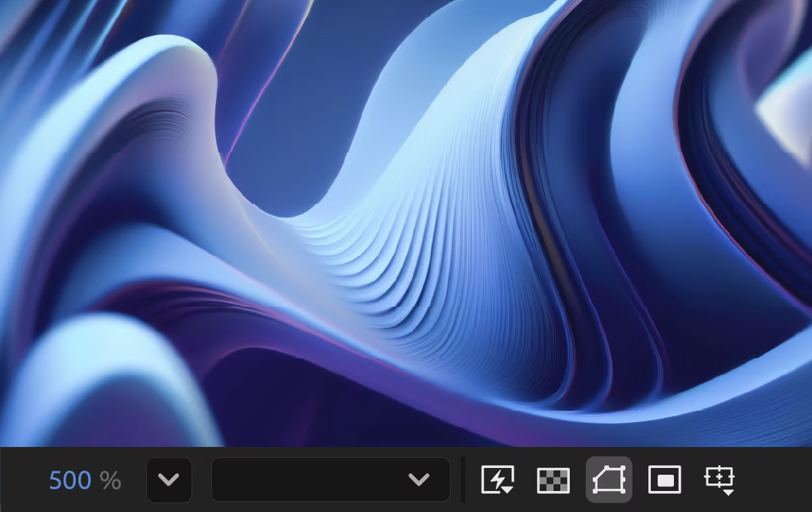Open the empty resolution dropdown field
812x512 pixels.
(331, 479)
